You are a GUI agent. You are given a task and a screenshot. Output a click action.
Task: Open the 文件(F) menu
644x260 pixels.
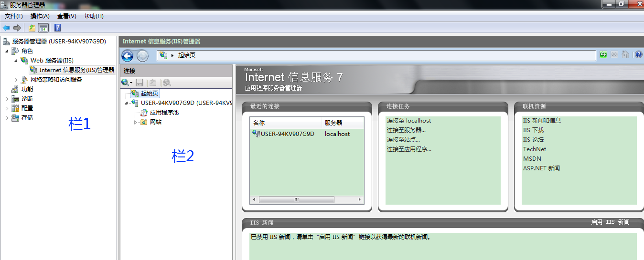click(x=14, y=16)
